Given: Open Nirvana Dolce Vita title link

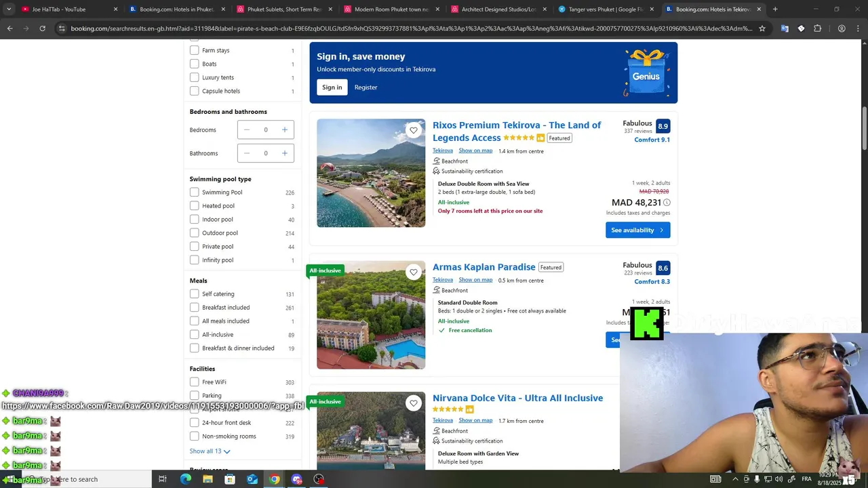Looking at the screenshot, I should (517, 398).
